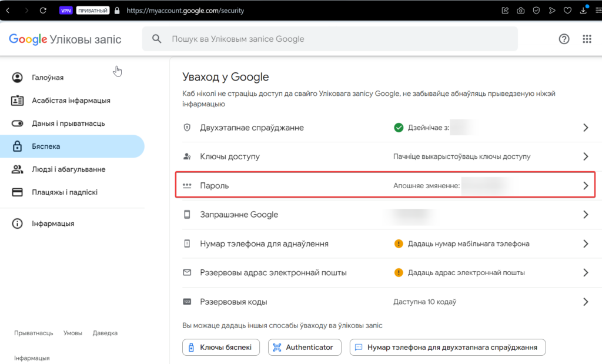Expand the Нумар тэлефона для аднаўлення chevron
Screen dimensions: 602x364
point(586,243)
